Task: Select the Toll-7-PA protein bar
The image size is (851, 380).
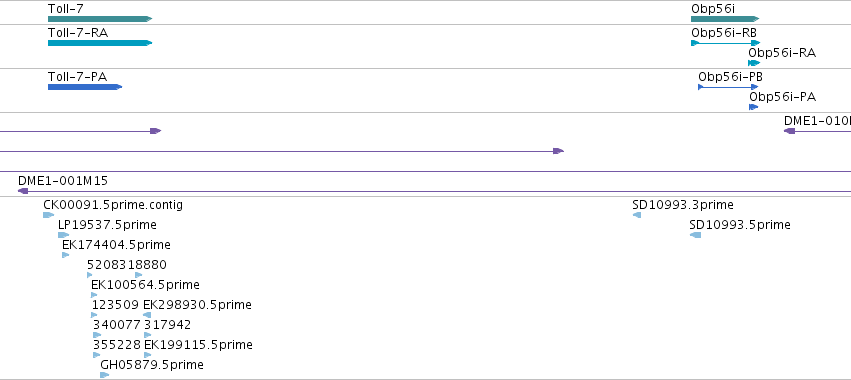Action: (x=85, y=87)
